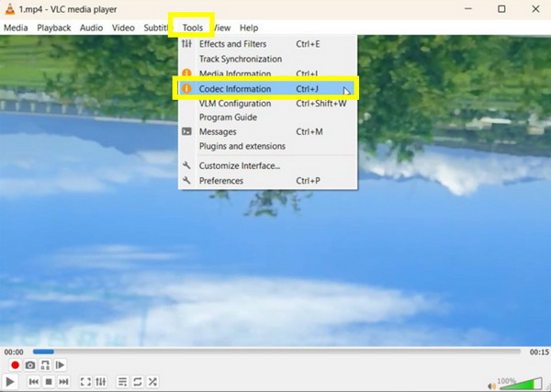Show extended settings from the control bar
The height and width of the screenshot is (392, 551).
coord(101,382)
